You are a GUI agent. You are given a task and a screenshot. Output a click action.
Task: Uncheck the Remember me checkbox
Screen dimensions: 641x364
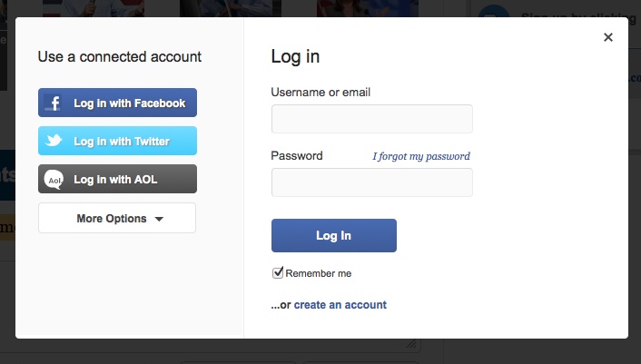click(278, 272)
